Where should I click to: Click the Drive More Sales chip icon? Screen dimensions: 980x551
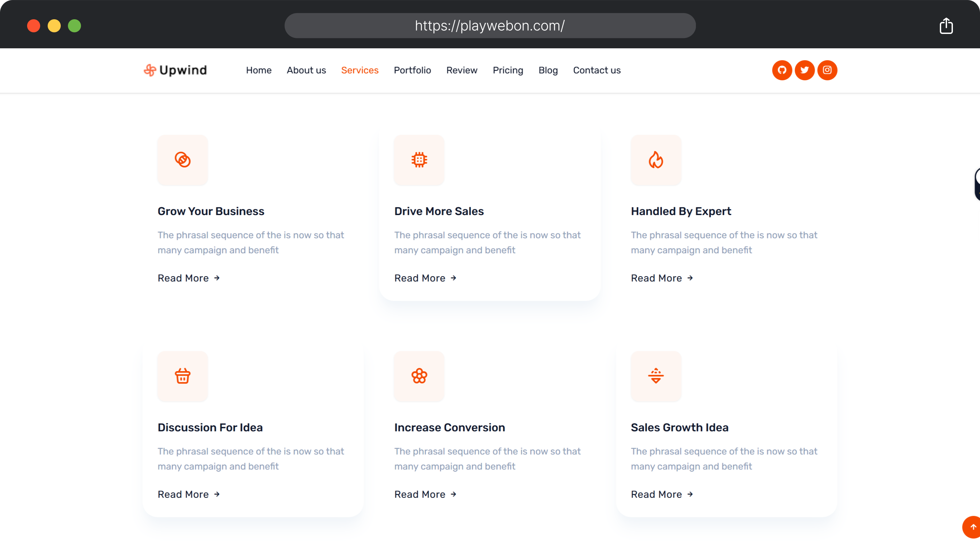coord(419,160)
